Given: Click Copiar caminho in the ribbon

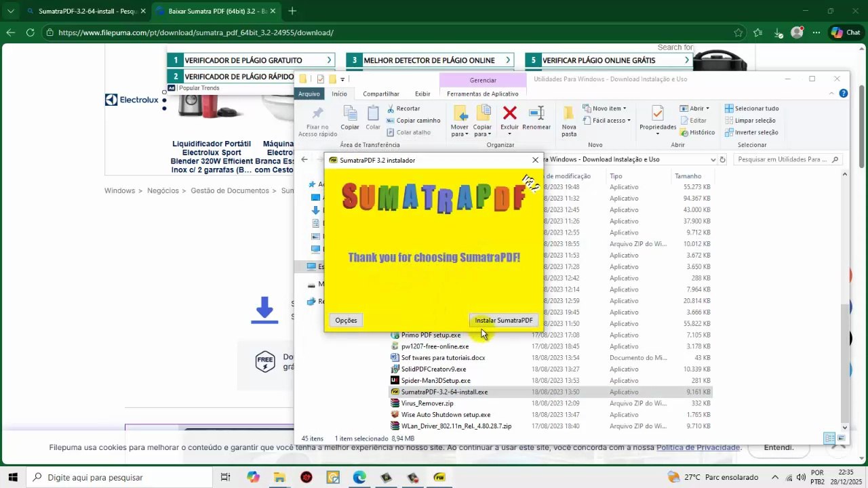Looking at the screenshot, I should [x=414, y=121].
